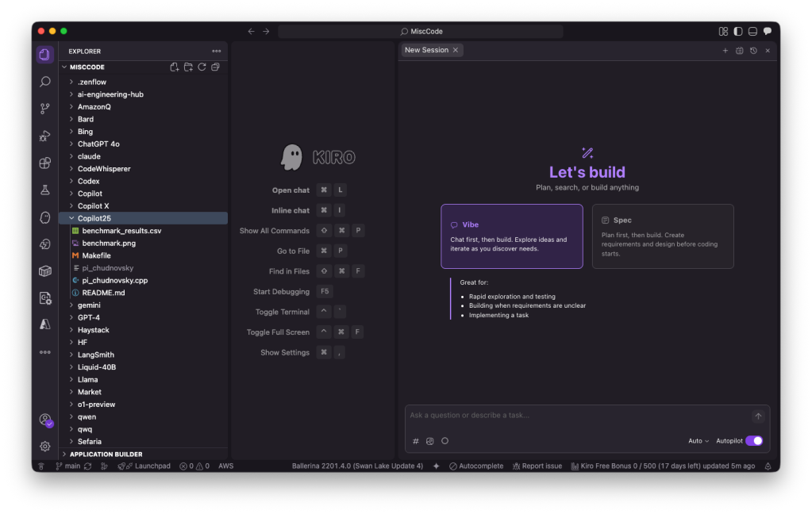Open benchmark_results.csv file
This screenshot has width=812, height=514.
144,231
